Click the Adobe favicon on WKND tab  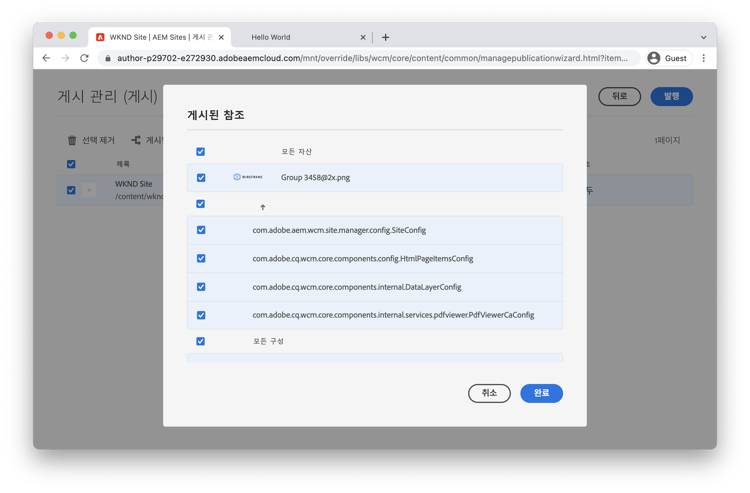[x=100, y=37]
